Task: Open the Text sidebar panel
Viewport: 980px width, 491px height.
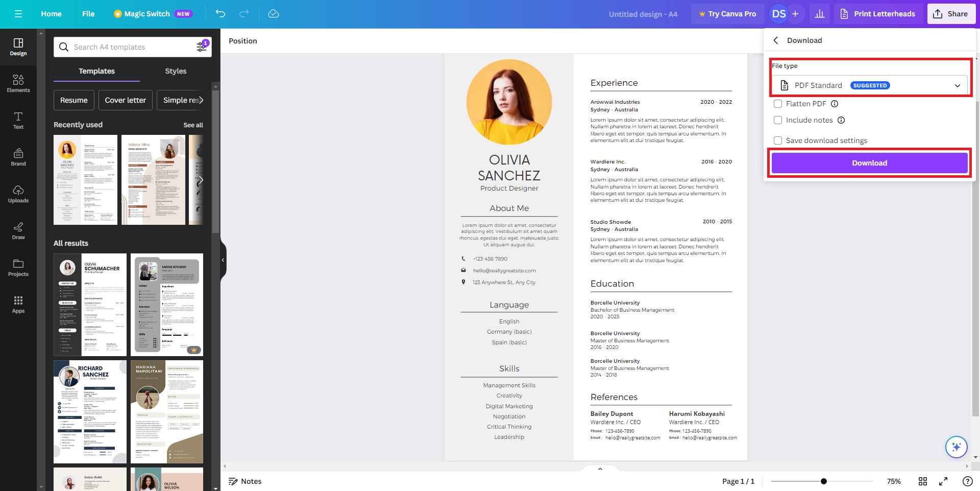Action: (x=18, y=121)
